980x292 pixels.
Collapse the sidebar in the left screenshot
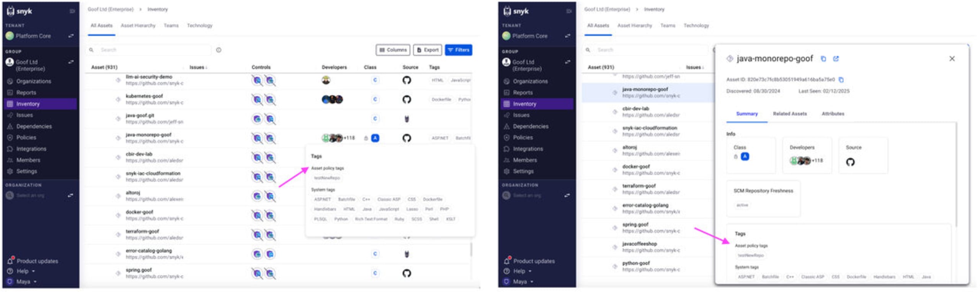72,11
